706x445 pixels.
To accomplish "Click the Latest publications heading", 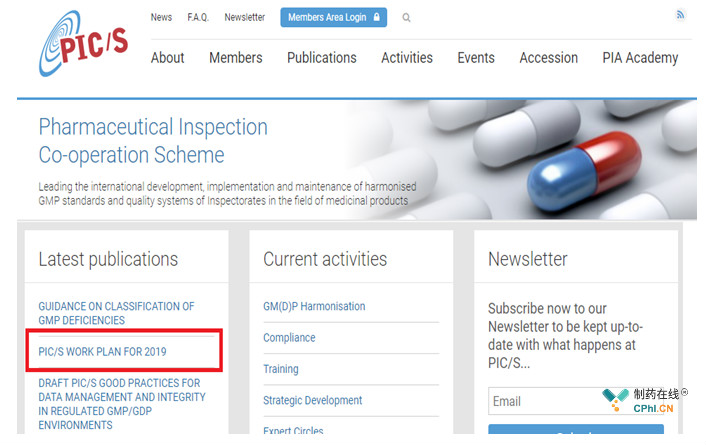I will pos(108,259).
